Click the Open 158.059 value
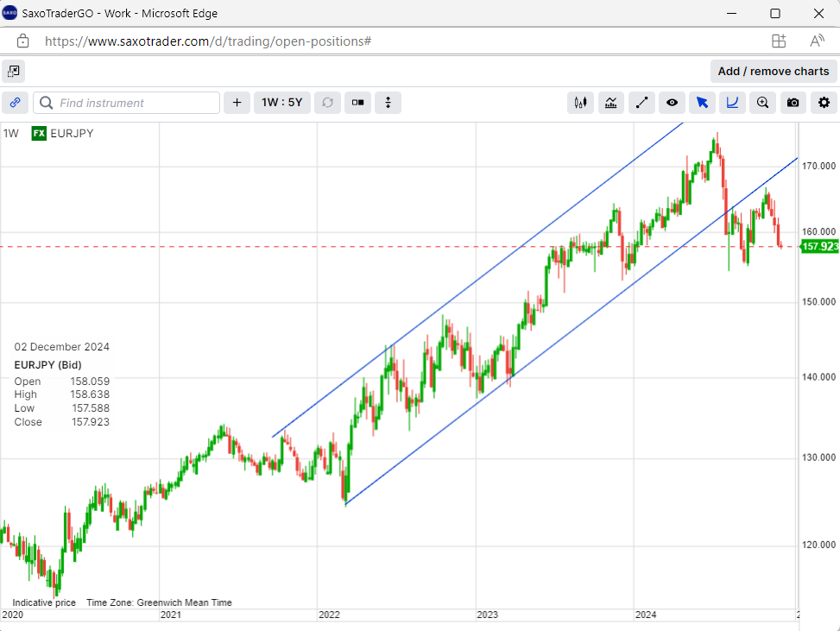 point(90,382)
